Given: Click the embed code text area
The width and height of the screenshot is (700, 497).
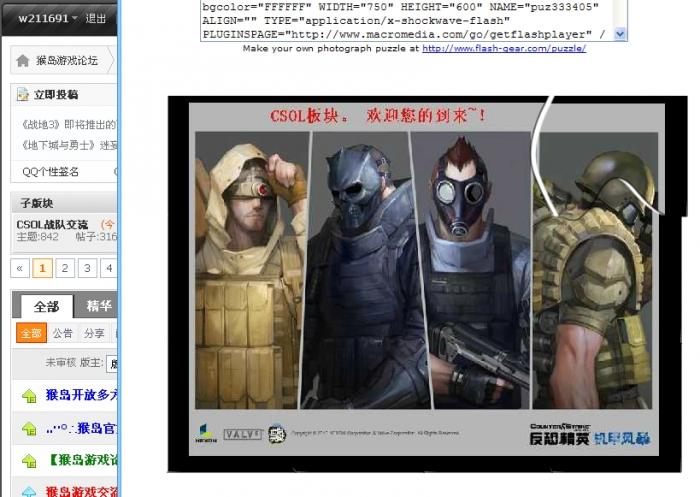Looking at the screenshot, I should coord(407,21).
